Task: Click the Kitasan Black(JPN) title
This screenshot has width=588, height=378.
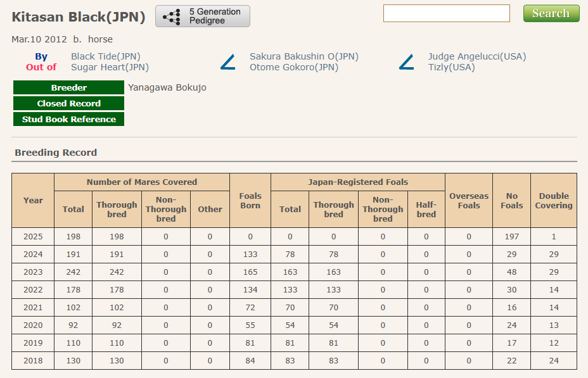Action: (x=79, y=17)
